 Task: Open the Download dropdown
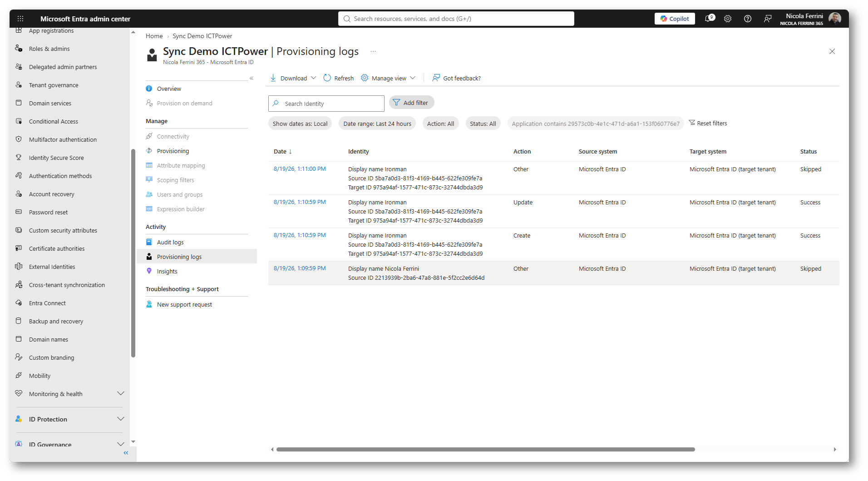point(293,78)
